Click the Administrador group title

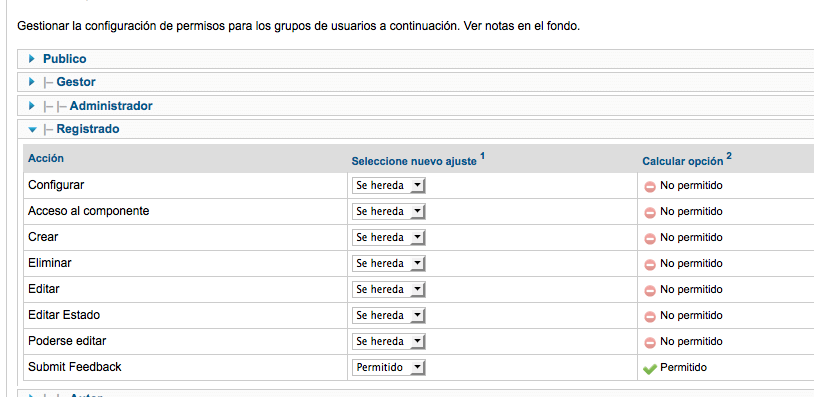tap(111, 106)
